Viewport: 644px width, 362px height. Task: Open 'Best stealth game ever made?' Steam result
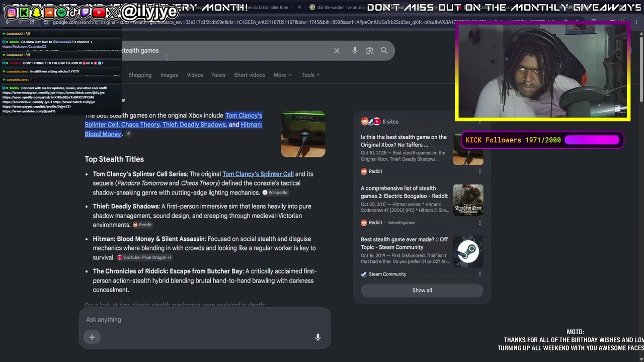(x=404, y=243)
